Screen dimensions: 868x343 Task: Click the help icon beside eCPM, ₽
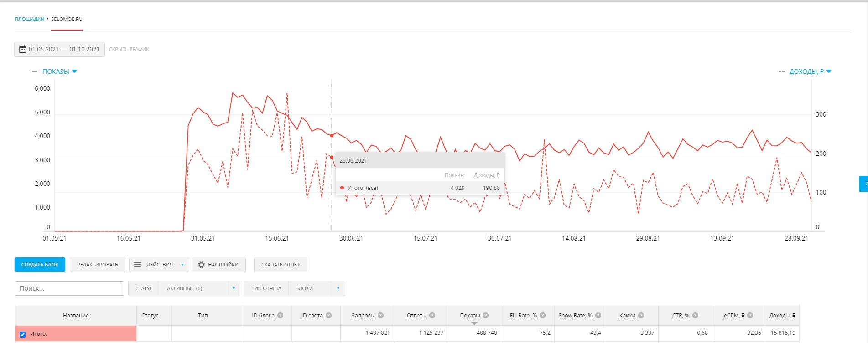click(x=750, y=315)
